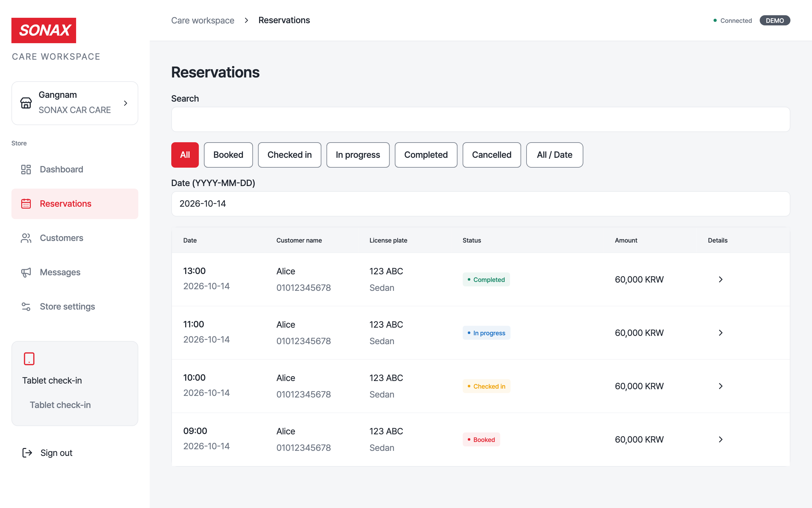Click the License plate column header
Screen dimensions: 812x508
click(388, 240)
